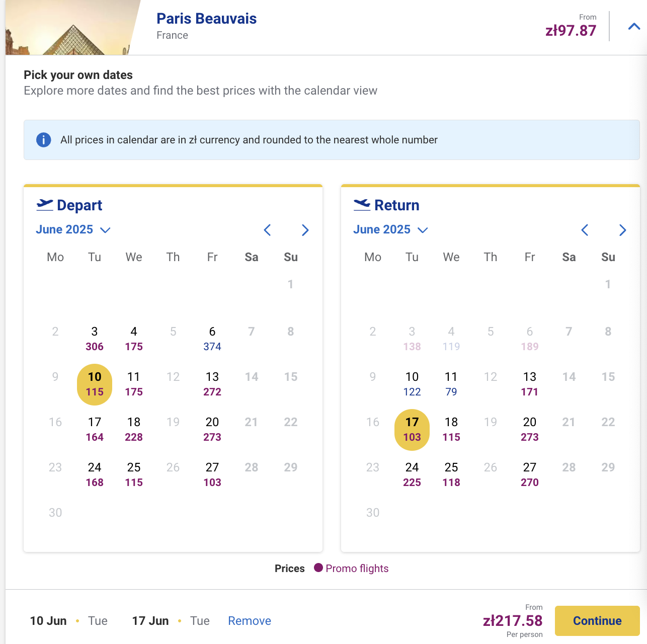
Task: Click the Promo flights purple legend dot
Action: [x=318, y=568]
